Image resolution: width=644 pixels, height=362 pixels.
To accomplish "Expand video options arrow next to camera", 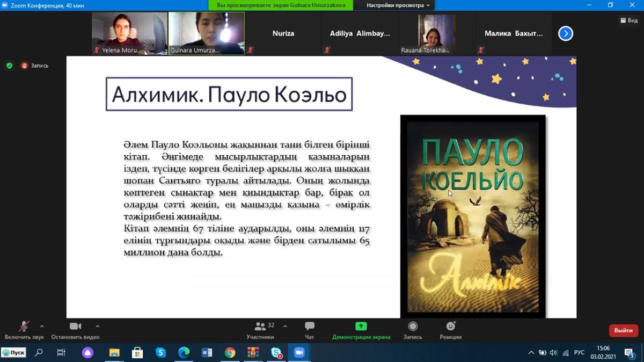I will (97, 326).
